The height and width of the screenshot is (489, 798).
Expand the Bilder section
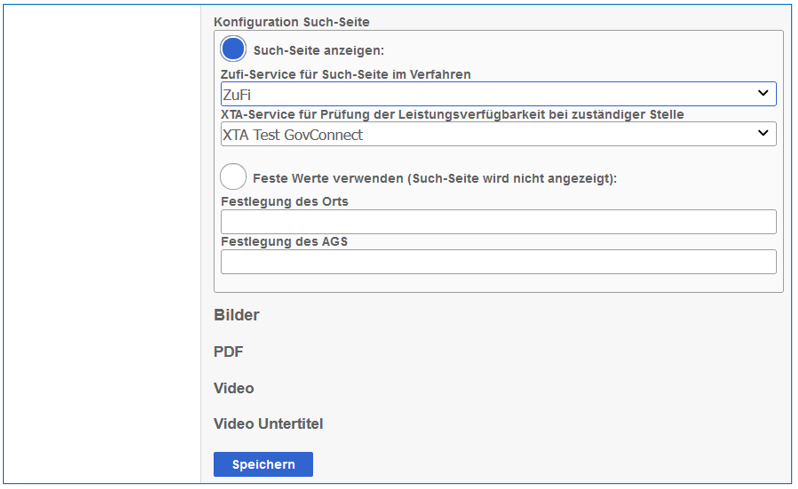point(236,315)
